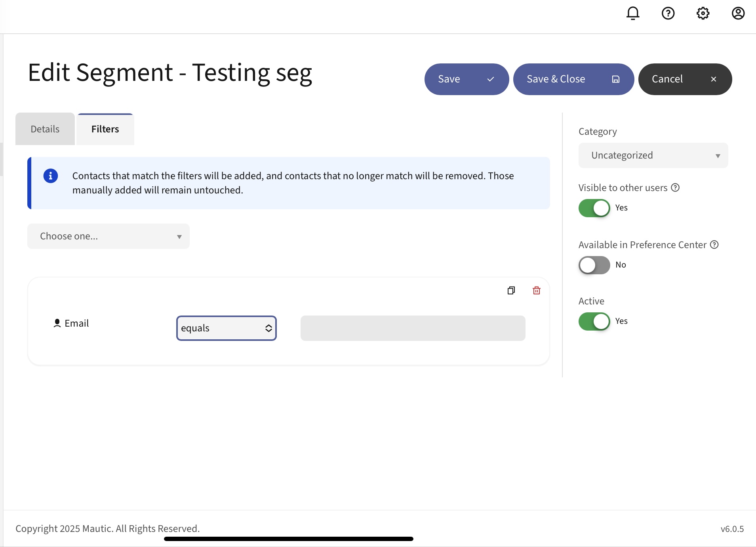Open the settings gear menu
Viewport: 756px width, 547px height.
[x=703, y=13]
